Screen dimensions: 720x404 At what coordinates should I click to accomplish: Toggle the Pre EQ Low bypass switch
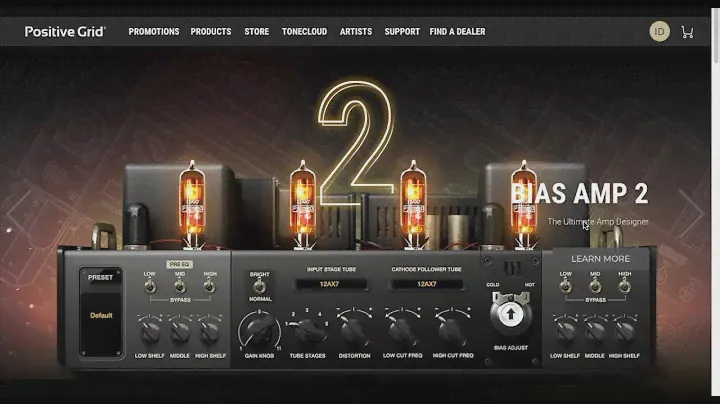tap(150, 286)
